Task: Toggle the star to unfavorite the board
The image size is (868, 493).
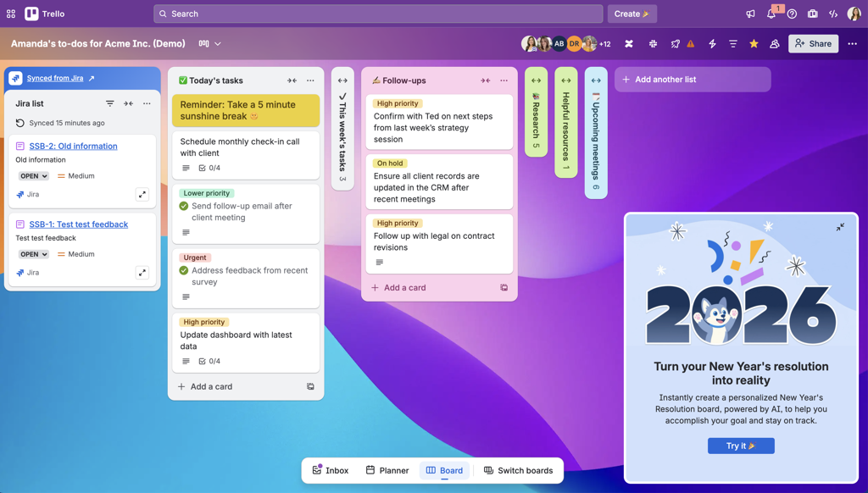Action: [x=754, y=44]
